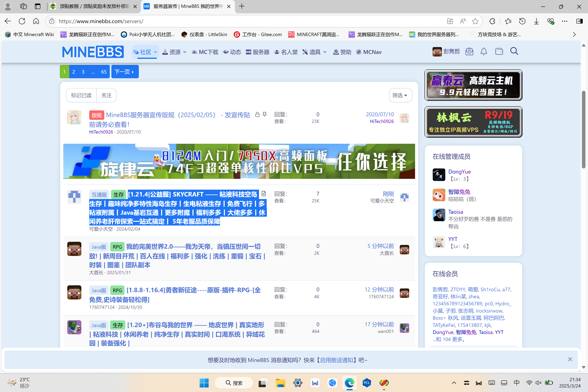The width and height of the screenshot is (588, 392).
Task: Show hidden tray icons chevron
Action: click(x=454, y=383)
